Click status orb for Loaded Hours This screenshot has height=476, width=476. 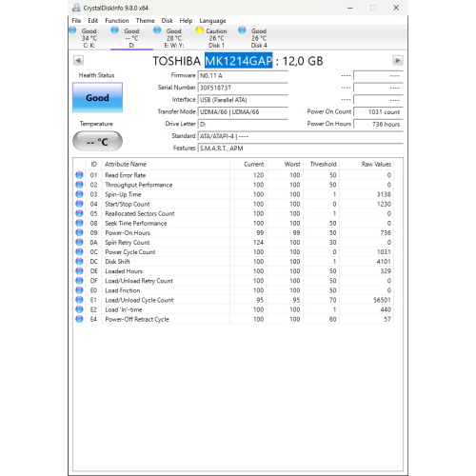[x=79, y=271]
